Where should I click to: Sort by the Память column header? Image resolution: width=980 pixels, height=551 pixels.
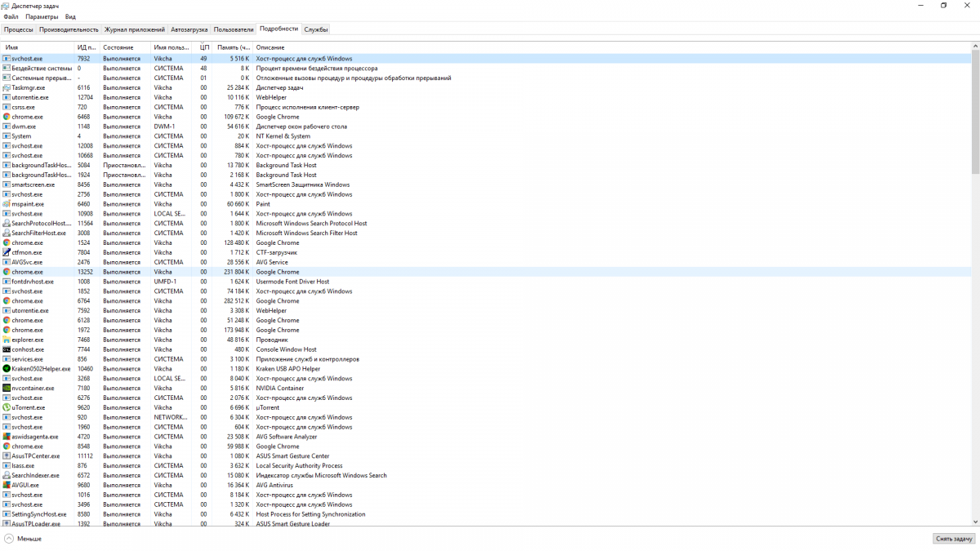click(233, 47)
